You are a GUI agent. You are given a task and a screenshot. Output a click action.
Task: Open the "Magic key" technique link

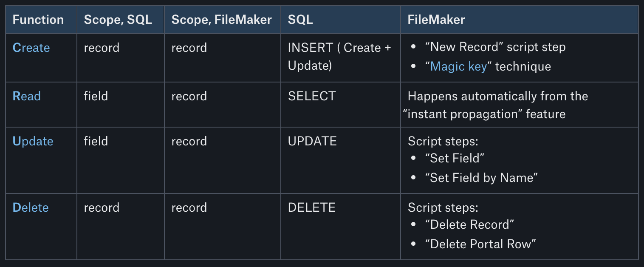[x=458, y=66]
